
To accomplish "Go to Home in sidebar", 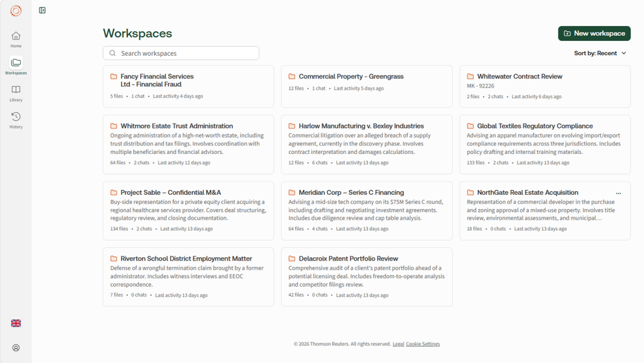I will click(x=16, y=39).
